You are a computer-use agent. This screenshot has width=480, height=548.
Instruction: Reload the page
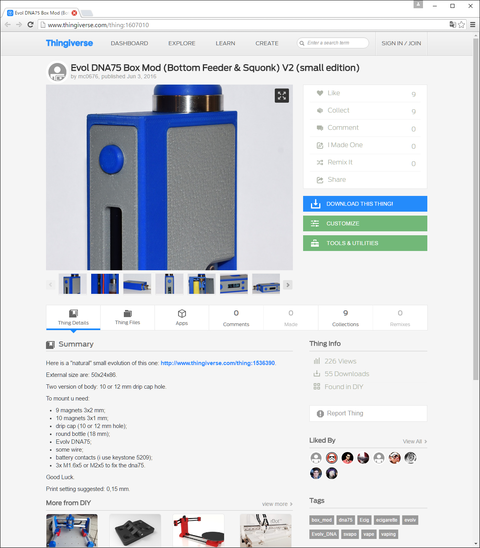(x=30, y=24)
